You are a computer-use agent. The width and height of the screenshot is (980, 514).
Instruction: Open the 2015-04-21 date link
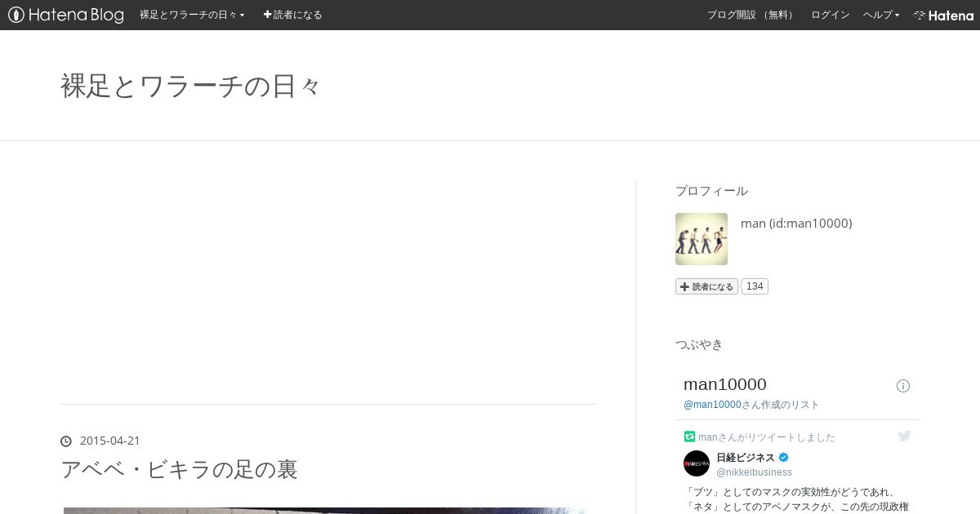pos(110,441)
